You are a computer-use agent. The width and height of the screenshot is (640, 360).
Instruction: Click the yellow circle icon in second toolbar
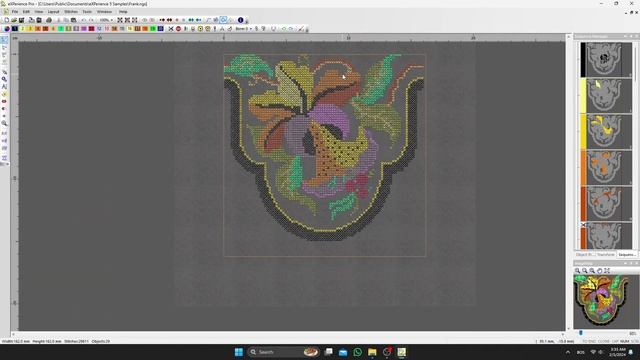point(200,29)
